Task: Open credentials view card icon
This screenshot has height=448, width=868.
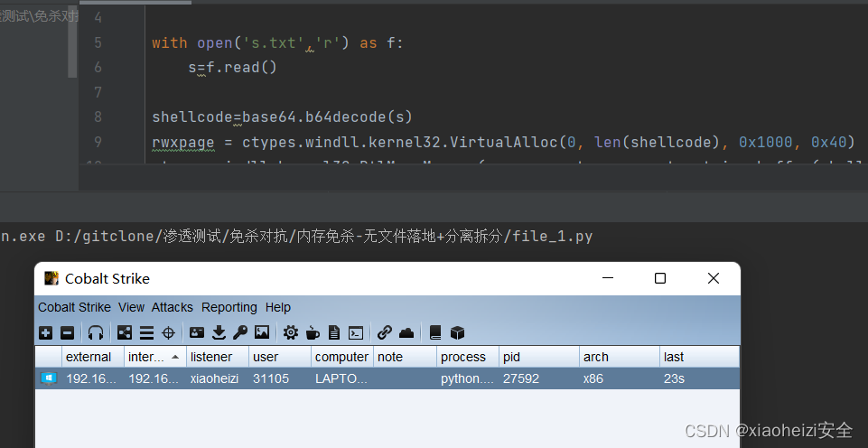Action: (x=197, y=332)
